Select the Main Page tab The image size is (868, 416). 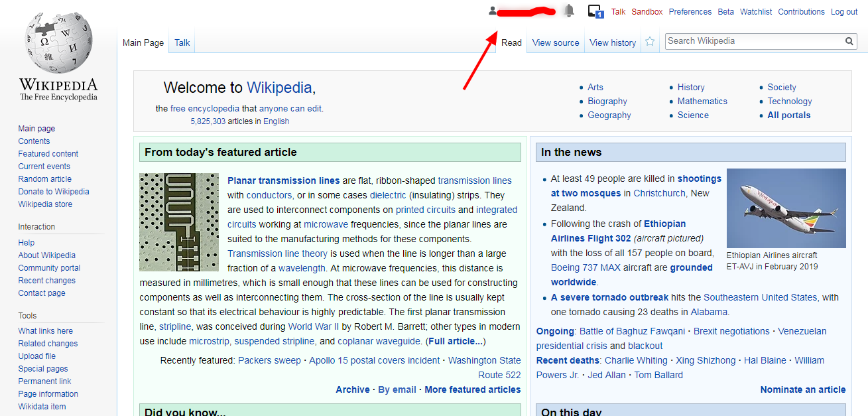143,42
